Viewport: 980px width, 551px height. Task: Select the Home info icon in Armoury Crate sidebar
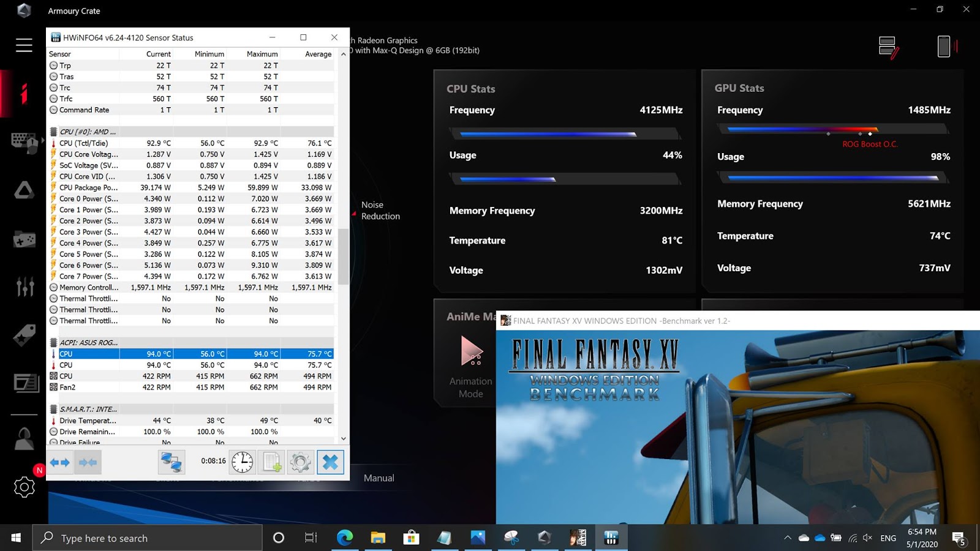[x=24, y=94]
